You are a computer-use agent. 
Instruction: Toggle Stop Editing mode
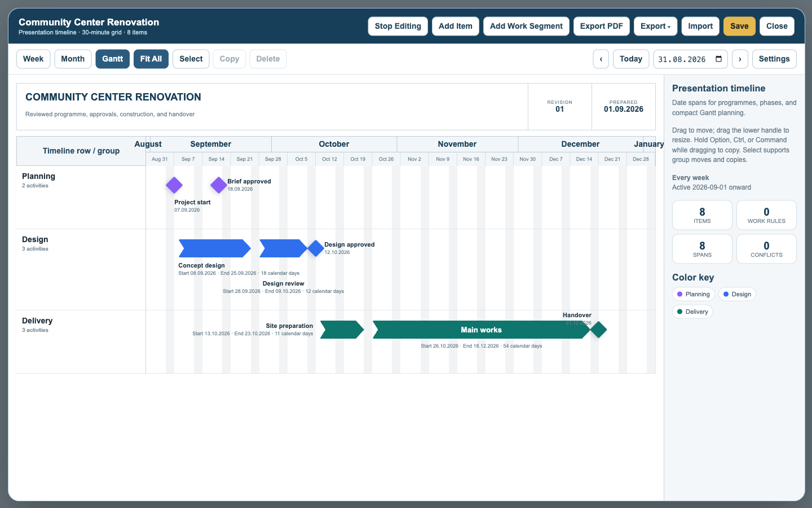(398, 27)
